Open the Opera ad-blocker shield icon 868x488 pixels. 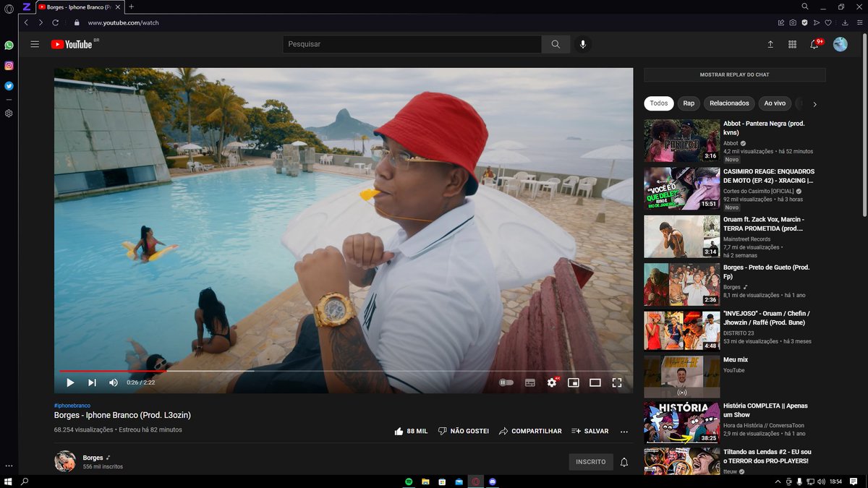tap(804, 22)
